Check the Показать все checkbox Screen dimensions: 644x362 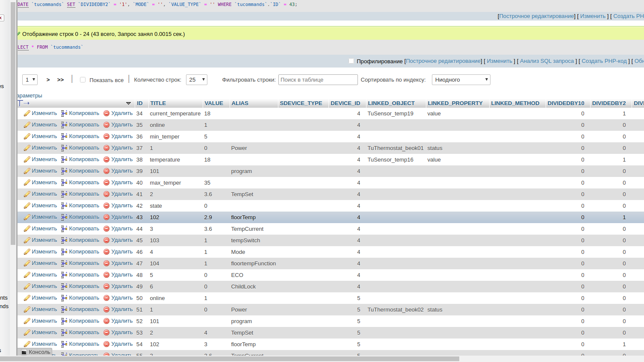coord(83,80)
